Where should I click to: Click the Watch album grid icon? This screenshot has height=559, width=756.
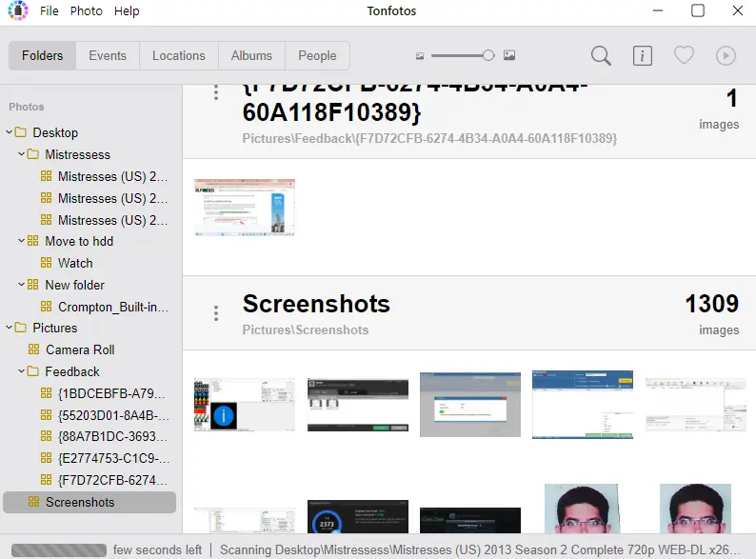click(x=46, y=263)
